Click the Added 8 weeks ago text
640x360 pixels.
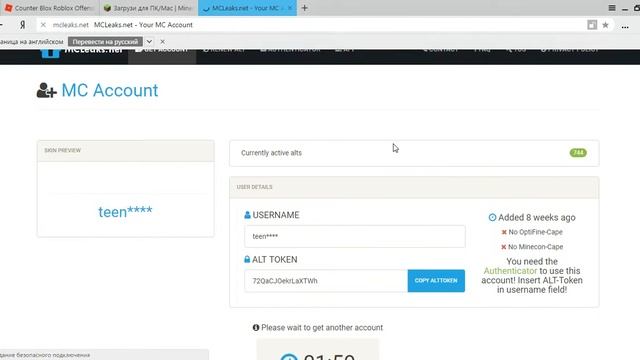[x=537, y=218]
